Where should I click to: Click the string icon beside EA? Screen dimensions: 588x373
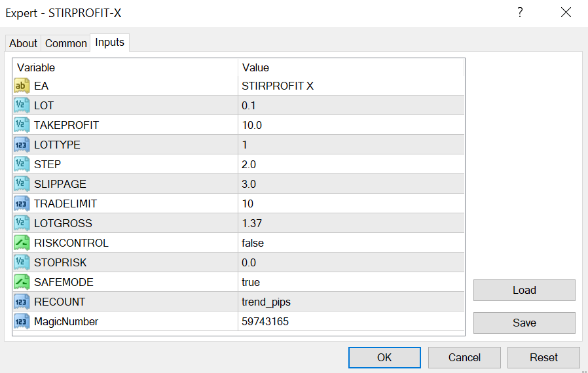pyautogui.click(x=22, y=86)
